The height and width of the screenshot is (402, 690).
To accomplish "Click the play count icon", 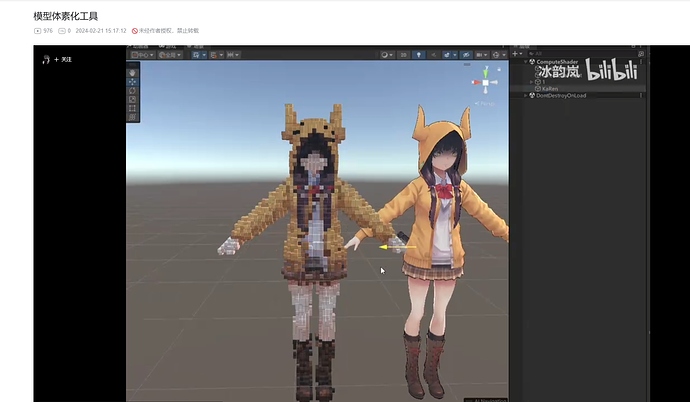I will click(37, 31).
